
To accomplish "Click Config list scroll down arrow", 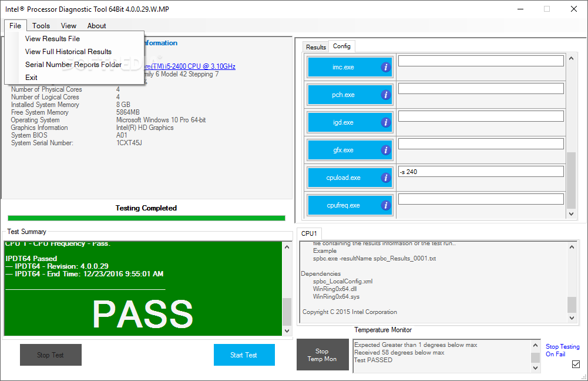I will click(x=571, y=213).
